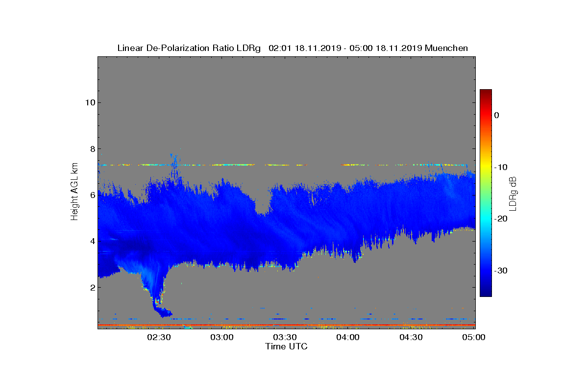Click the height tick label 8

pyautogui.click(x=92, y=148)
